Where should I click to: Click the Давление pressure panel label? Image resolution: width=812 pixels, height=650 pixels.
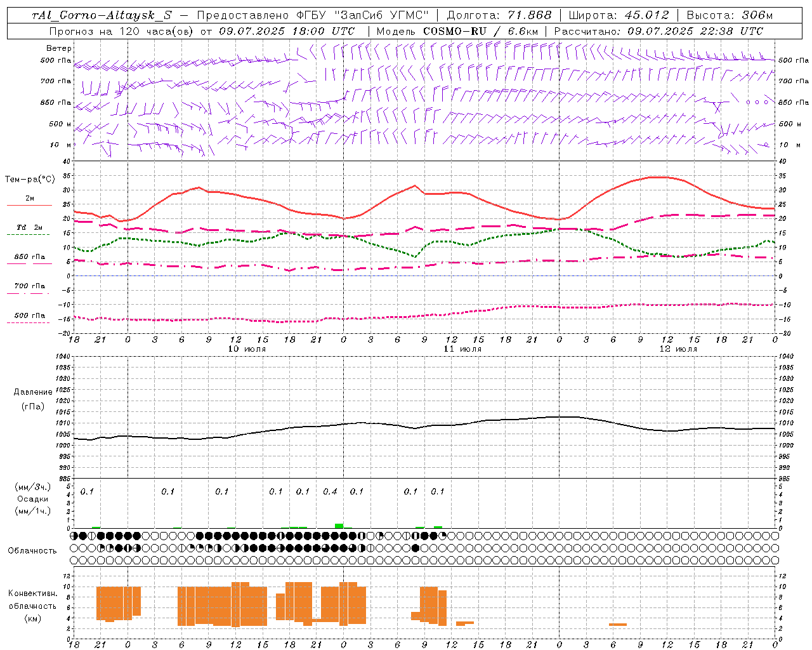[x=33, y=392]
